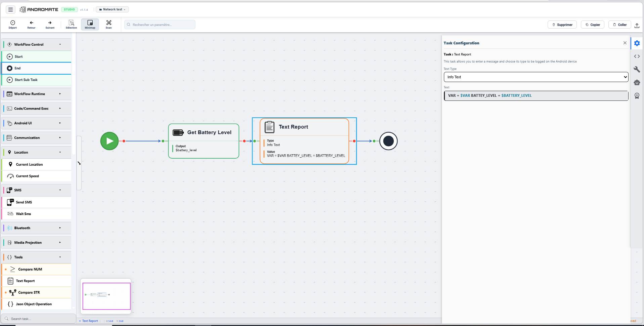644x326 pixels.
Task: Collapse the Location category
Action: point(37,152)
